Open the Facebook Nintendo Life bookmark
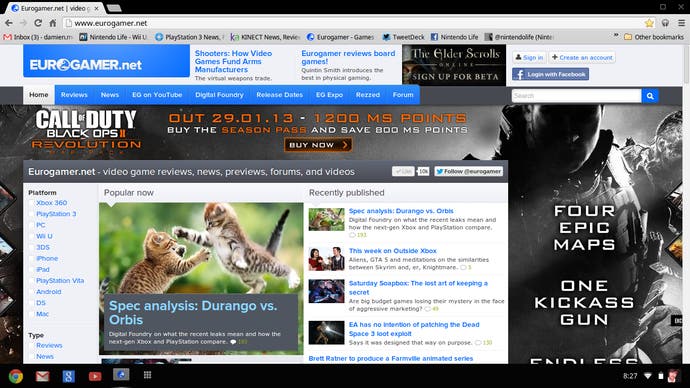Image resolution: width=690 pixels, height=388 pixels. 455,37
